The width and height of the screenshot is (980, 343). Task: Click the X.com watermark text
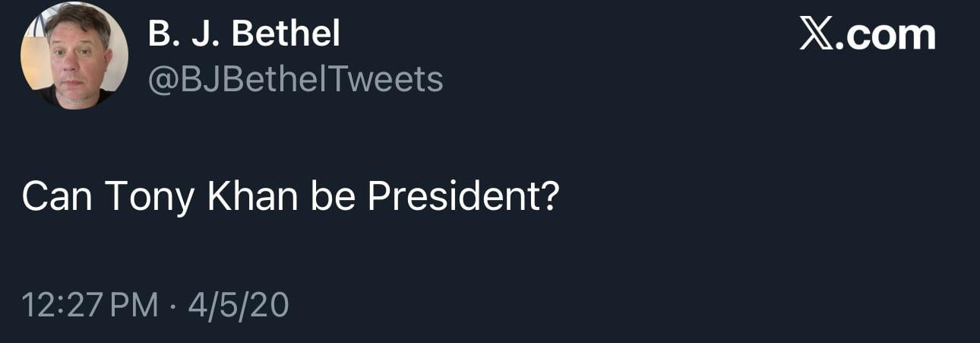click(x=868, y=35)
